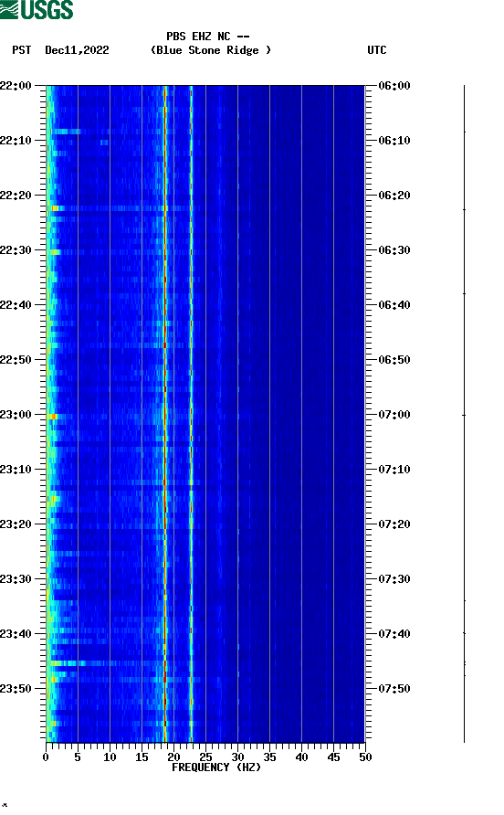Click the 22:30 PST time label
504x815 pixels.
click(16, 250)
